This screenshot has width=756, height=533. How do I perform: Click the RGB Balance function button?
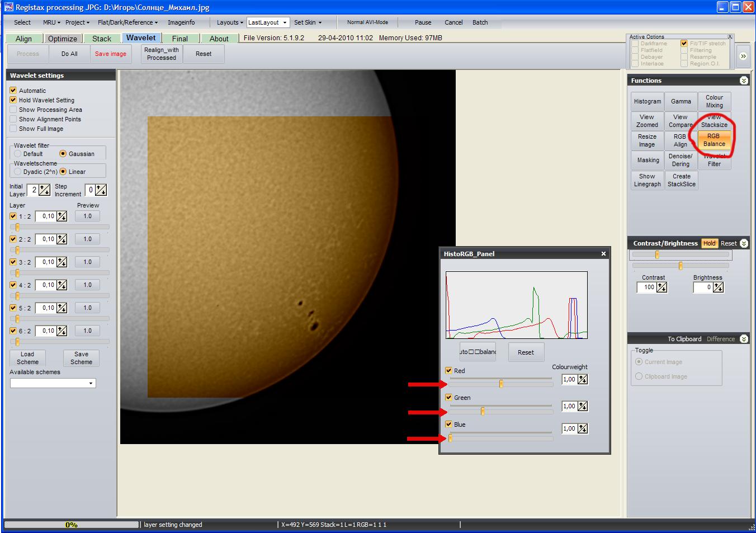click(x=714, y=140)
